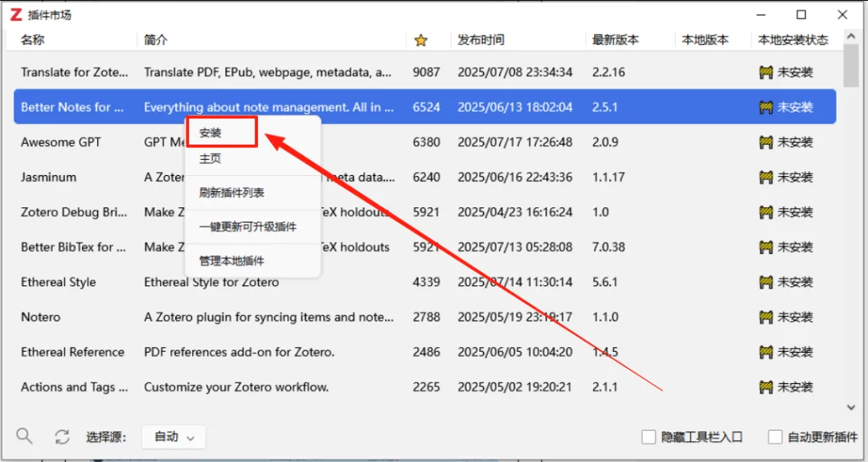This screenshot has width=868, height=462.
Task: Select the Ethereal Reference plugin name
Action: (x=72, y=352)
